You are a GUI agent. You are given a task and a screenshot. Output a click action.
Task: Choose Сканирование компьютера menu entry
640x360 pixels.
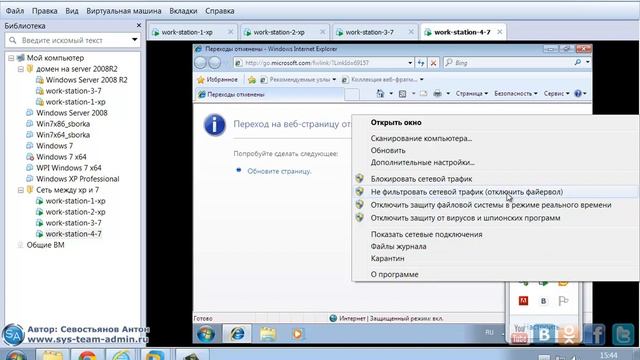pyautogui.click(x=421, y=138)
